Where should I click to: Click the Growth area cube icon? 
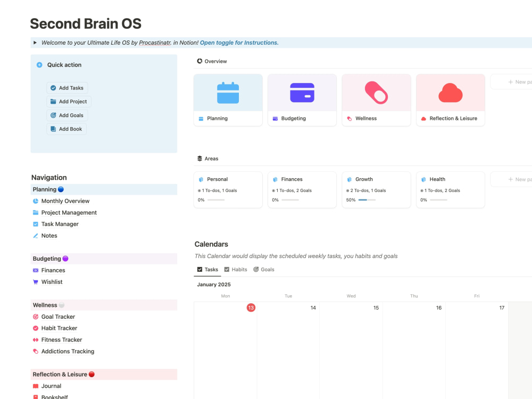[349, 179]
